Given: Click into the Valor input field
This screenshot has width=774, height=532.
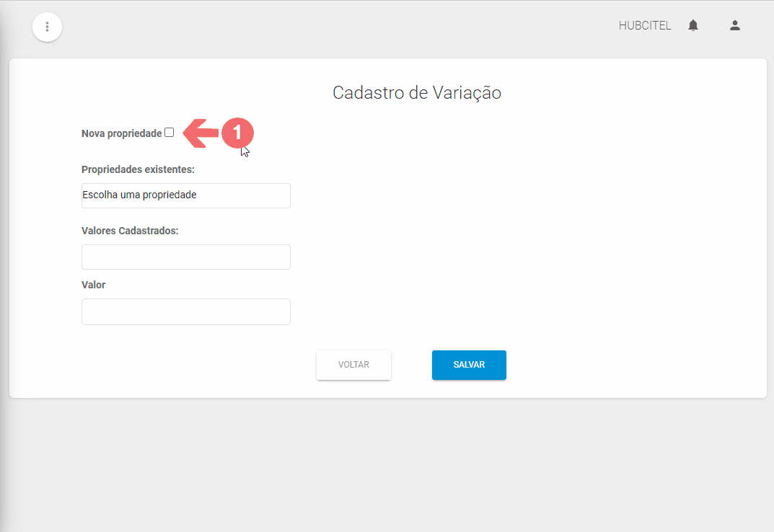Looking at the screenshot, I should [x=185, y=311].
